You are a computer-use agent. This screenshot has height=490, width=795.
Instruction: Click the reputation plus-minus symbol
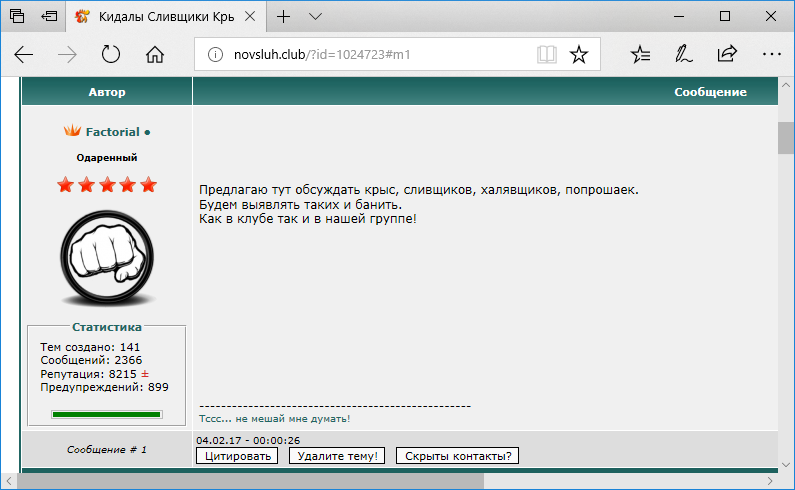coord(145,373)
